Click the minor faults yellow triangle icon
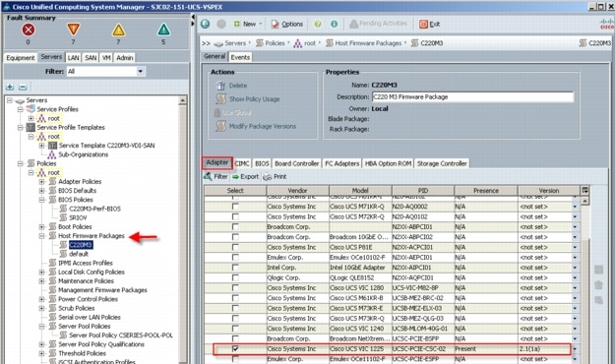Image resolution: width=615 pixels, height=364 pixels. (118, 30)
